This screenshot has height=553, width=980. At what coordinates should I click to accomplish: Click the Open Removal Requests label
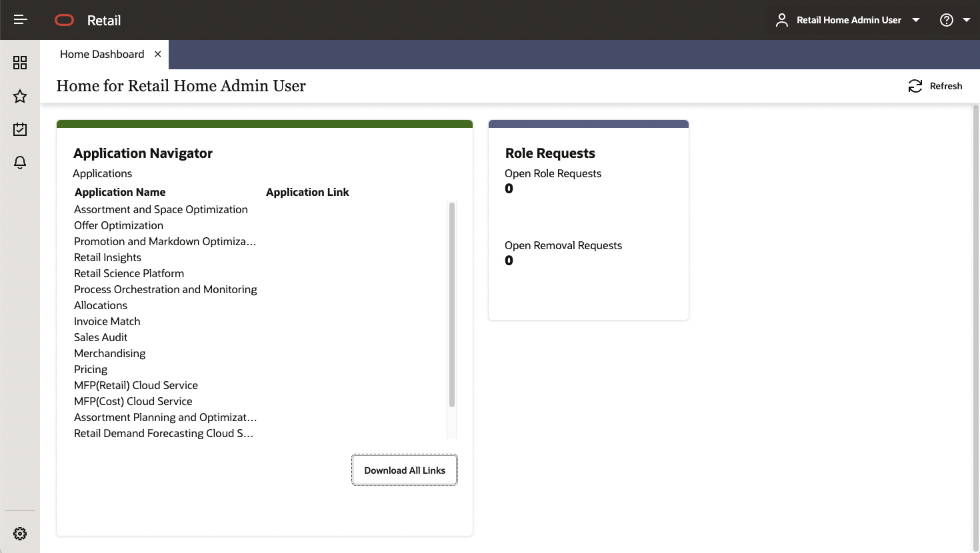[x=563, y=245]
